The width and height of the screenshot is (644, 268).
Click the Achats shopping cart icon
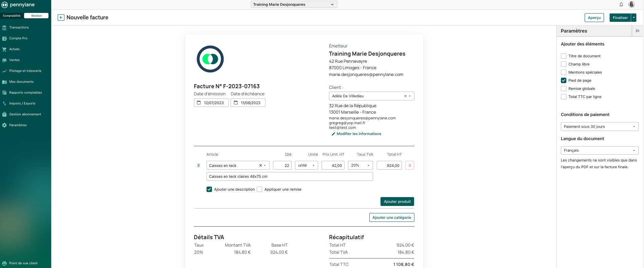(x=4, y=49)
